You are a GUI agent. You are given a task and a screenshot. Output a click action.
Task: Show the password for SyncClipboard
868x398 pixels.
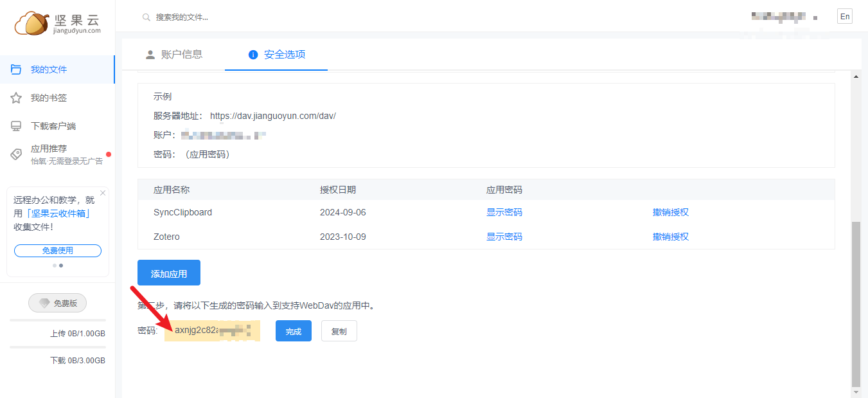click(504, 213)
